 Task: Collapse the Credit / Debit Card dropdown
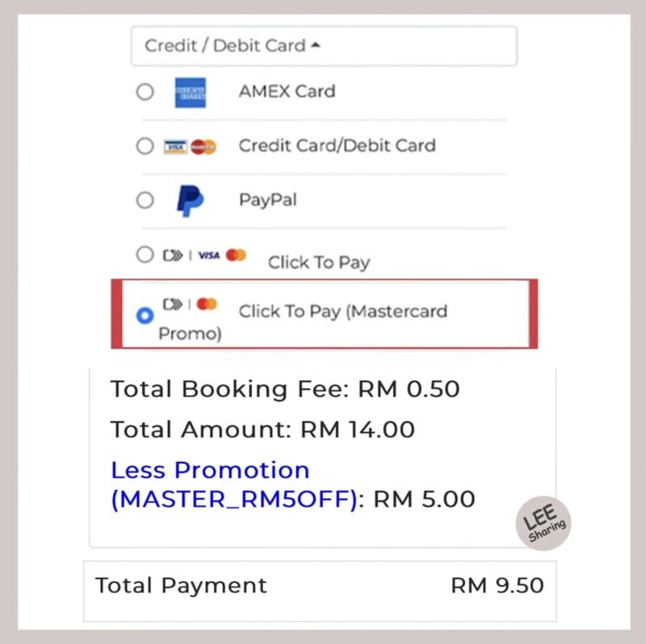click(324, 46)
